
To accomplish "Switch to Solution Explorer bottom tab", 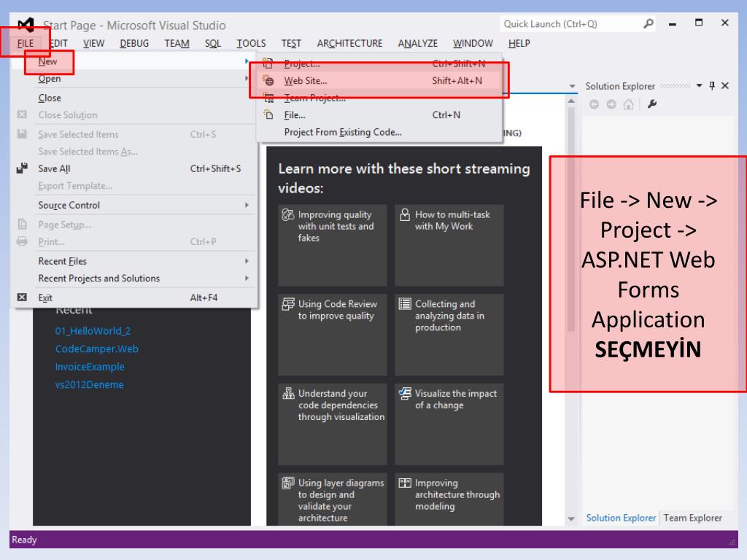I will [621, 518].
